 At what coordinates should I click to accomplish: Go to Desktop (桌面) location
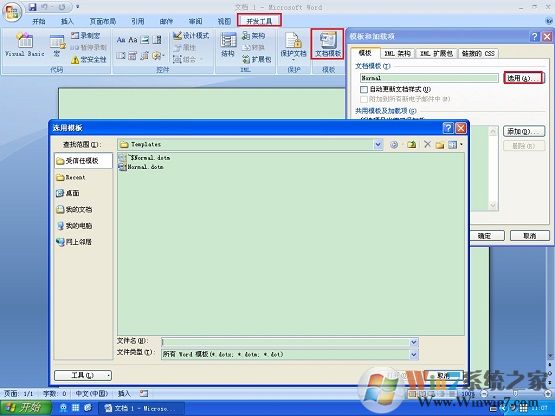tap(68, 193)
